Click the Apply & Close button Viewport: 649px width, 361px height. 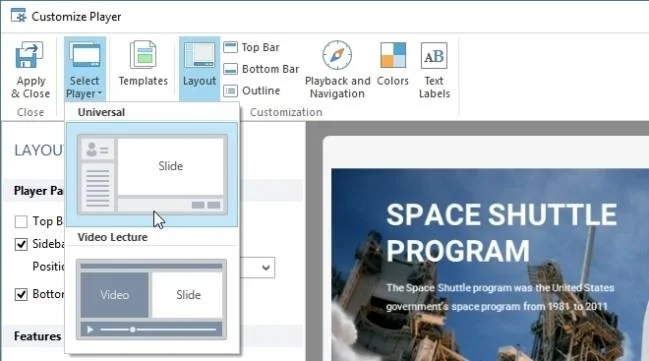(x=31, y=70)
